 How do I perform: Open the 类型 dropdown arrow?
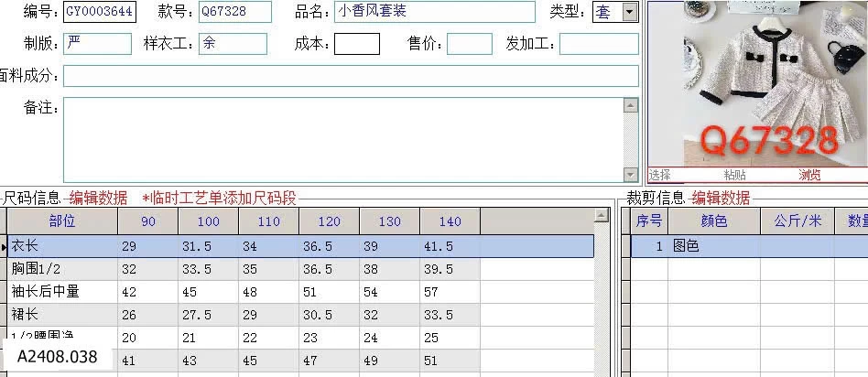(630, 12)
